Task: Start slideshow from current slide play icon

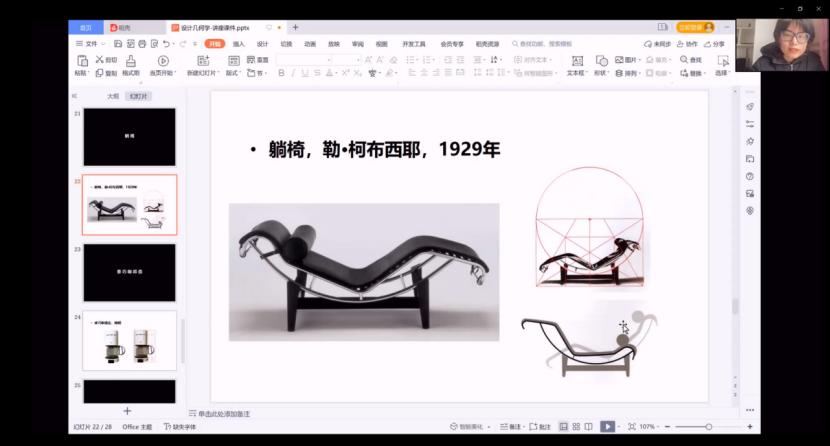Action: click(163, 61)
